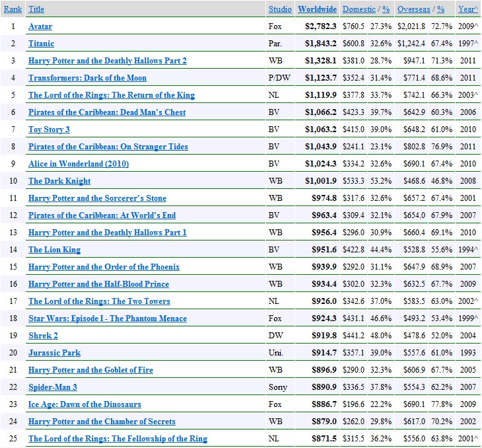Viewport: 482px width, 448px height.
Task: Click the Sony studio cell for Spider-Man 3
Action: click(278, 387)
